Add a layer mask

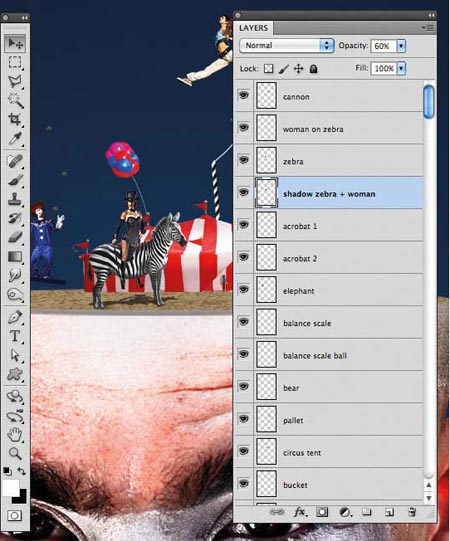click(x=322, y=512)
